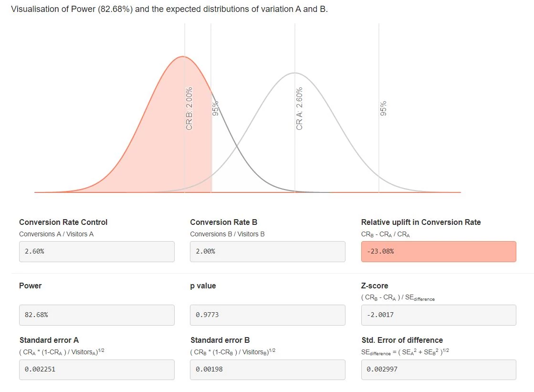The image size is (534, 392).
Task: Select the Standard error B value 0.00198
Action: click(267, 370)
